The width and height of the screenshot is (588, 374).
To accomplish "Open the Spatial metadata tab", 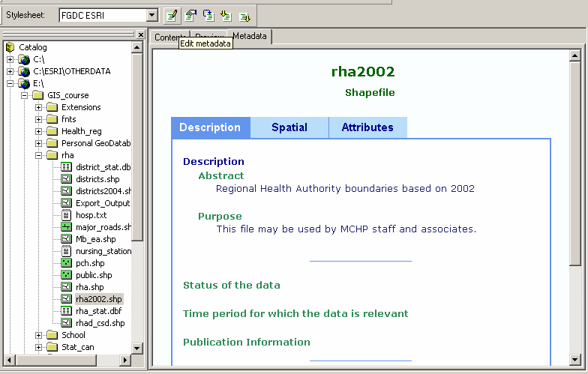I will [289, 127].
